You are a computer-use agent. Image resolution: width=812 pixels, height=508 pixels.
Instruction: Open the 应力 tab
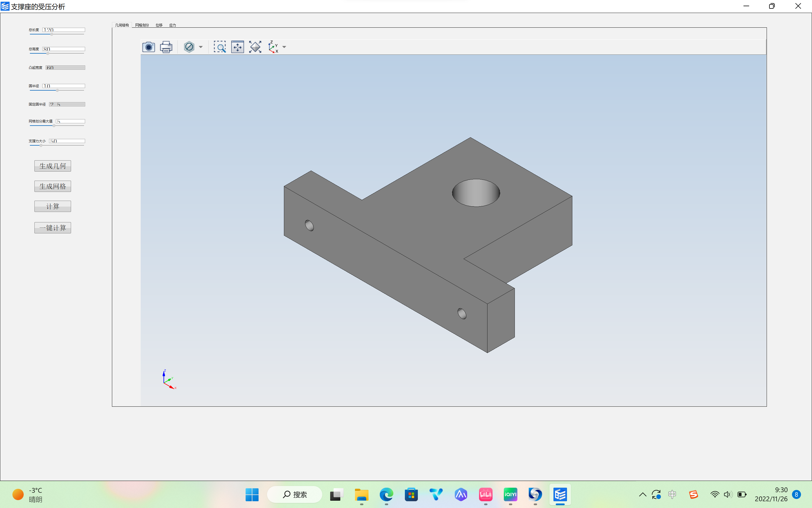[x=173, y=25]
